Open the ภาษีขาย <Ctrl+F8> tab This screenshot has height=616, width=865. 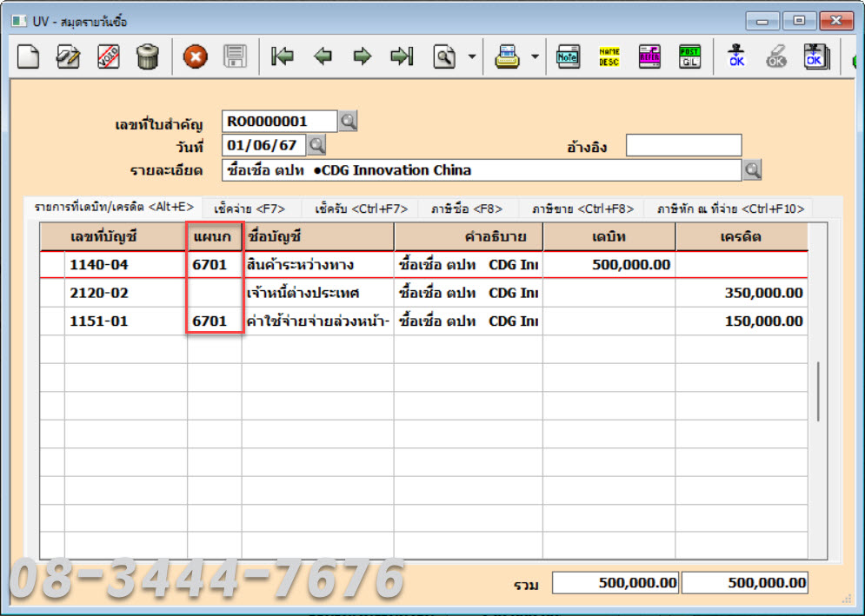[x=582, y=209]
